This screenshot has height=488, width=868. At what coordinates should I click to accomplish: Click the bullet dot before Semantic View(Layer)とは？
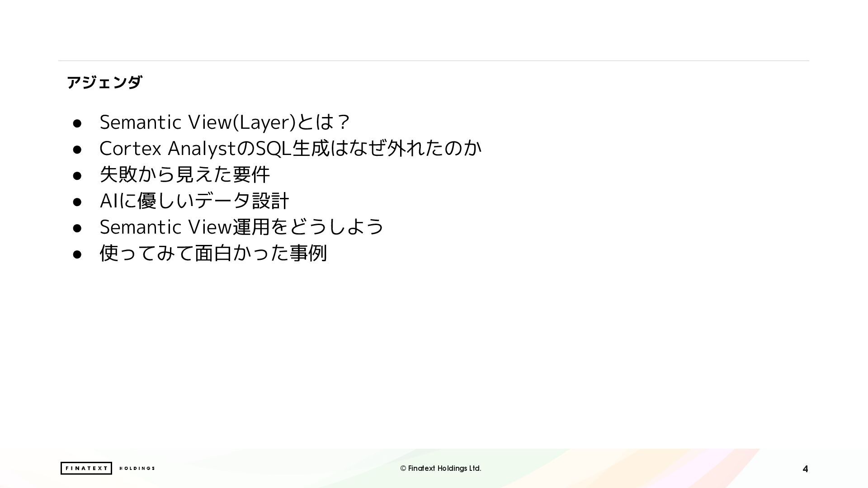tap(77, 123)
